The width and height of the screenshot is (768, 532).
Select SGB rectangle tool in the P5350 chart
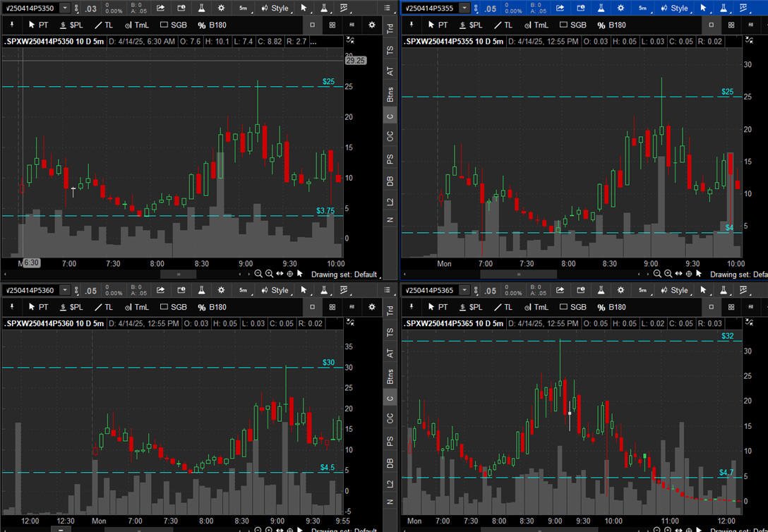174,25
